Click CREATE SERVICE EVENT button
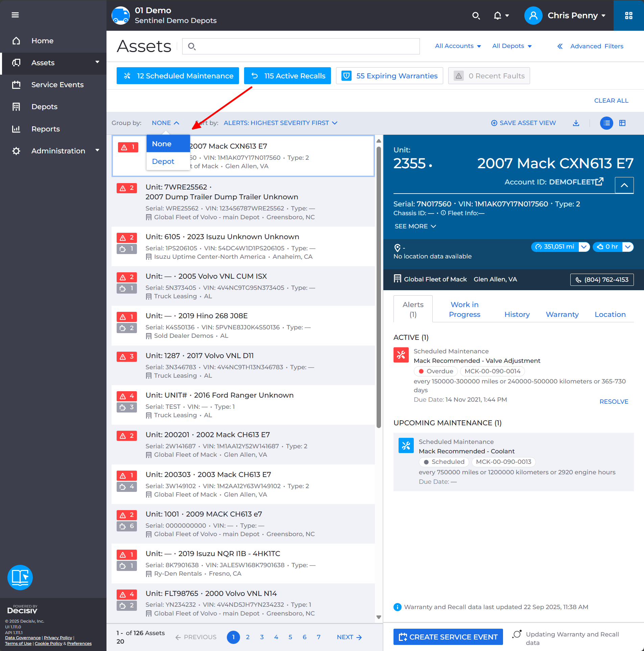The image size is (644, 651). pos(448,637)
